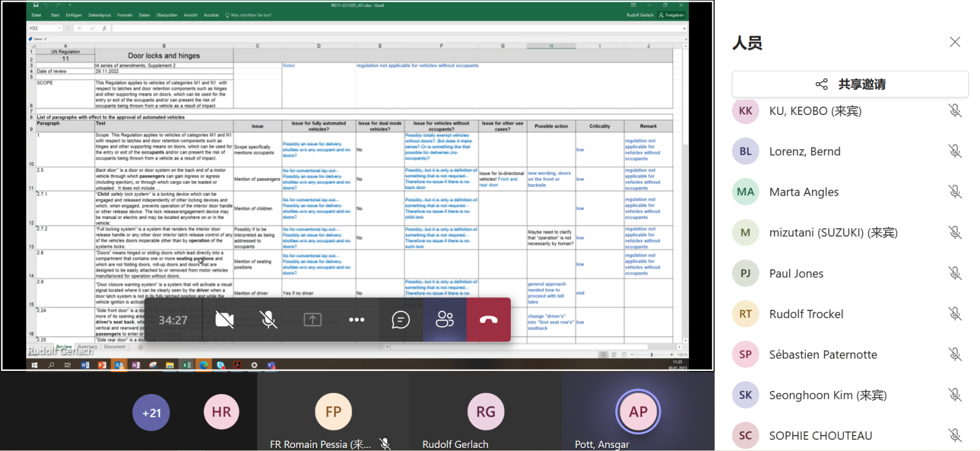Click the 共享邀请 share invite button
Screen dimensions: 980x451
click(x=850, y=84)
